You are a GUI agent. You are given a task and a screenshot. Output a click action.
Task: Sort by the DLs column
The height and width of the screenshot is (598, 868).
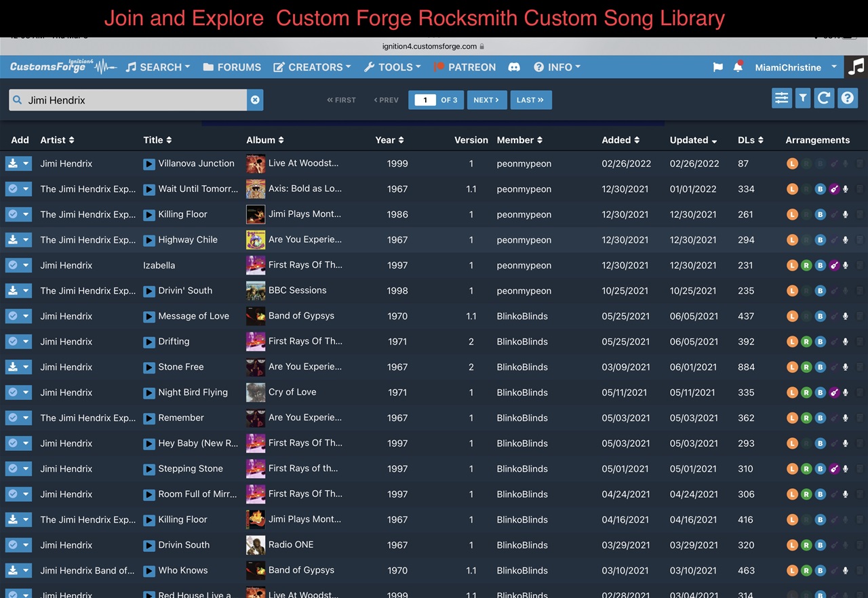pos(751,140)
